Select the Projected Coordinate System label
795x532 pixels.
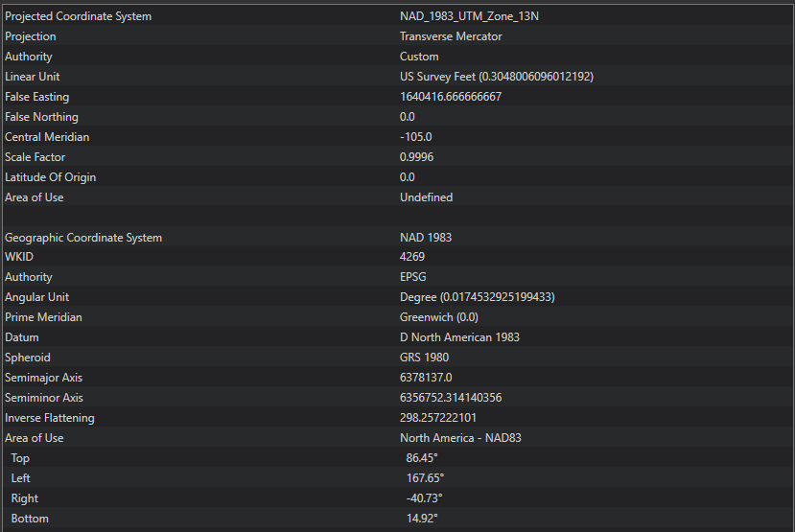[78, 16]
